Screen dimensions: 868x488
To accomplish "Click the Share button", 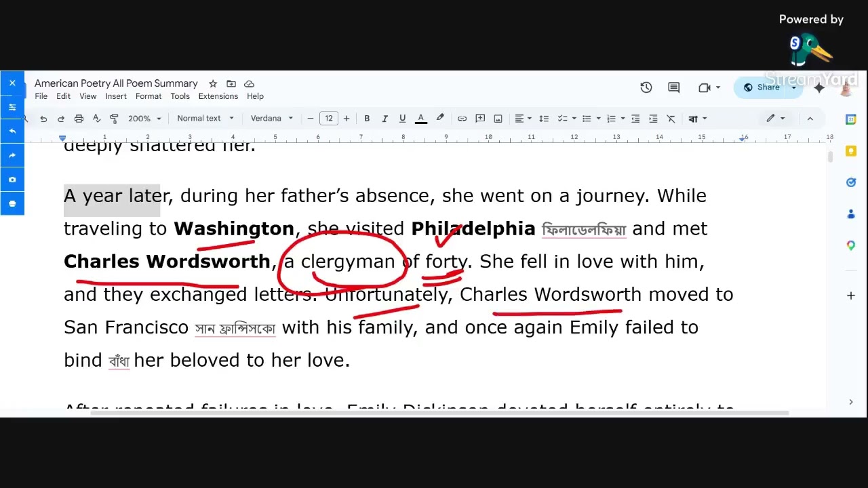I will (762, 87).
